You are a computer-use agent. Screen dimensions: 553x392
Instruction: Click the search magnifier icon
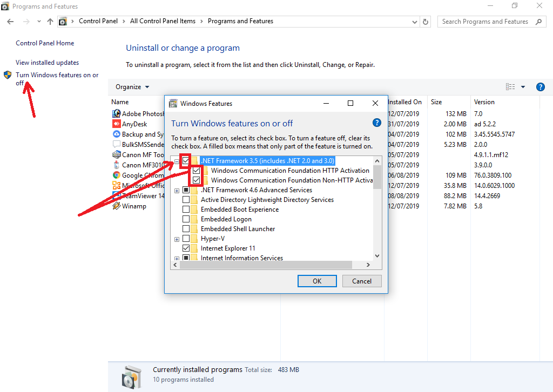[538, 22]
